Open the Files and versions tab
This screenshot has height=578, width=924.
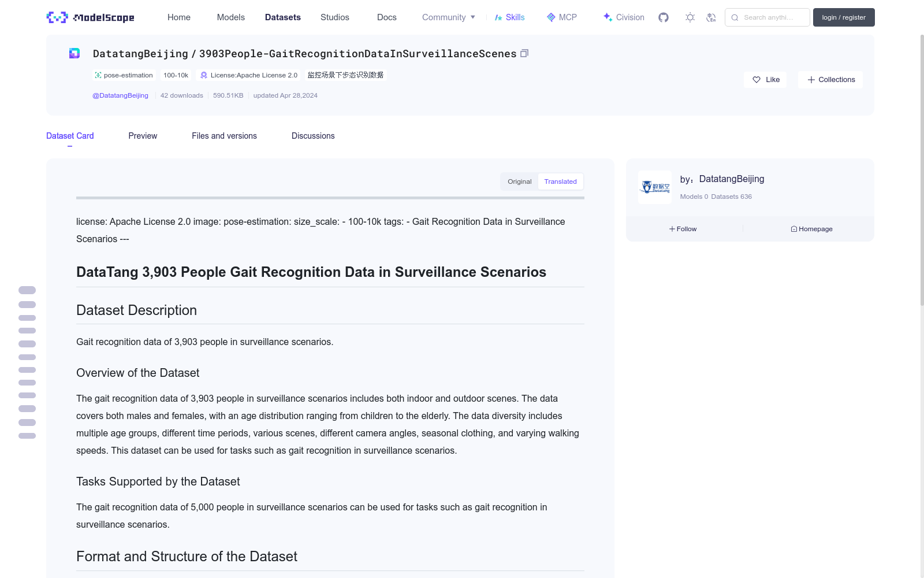(x=224, y=136)
